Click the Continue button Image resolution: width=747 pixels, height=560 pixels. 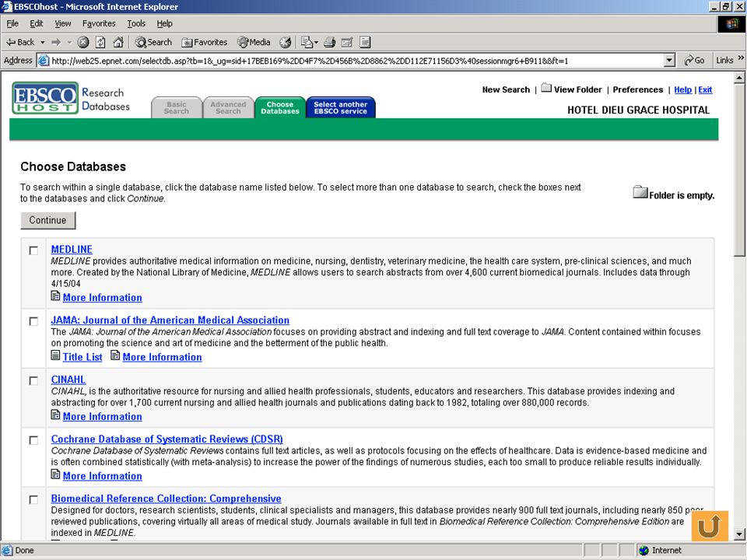coord(47,220)
